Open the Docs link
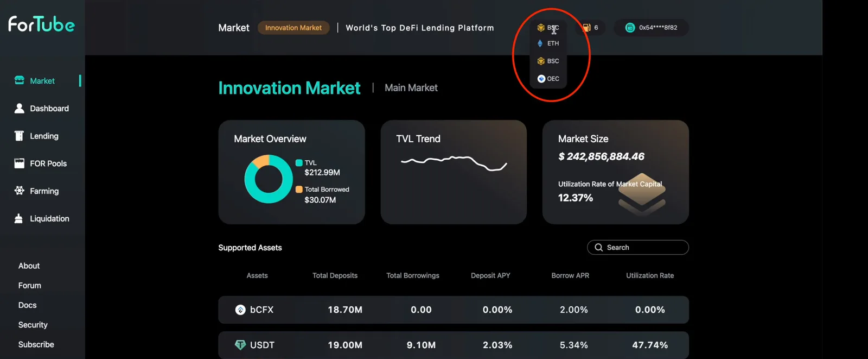This screenshot has width=868, height=359. click(27, 305)
